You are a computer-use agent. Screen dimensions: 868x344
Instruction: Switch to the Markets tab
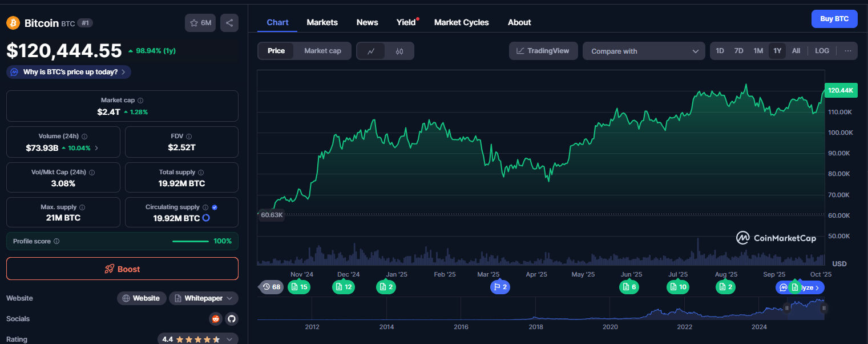click(x=322, y=22)
